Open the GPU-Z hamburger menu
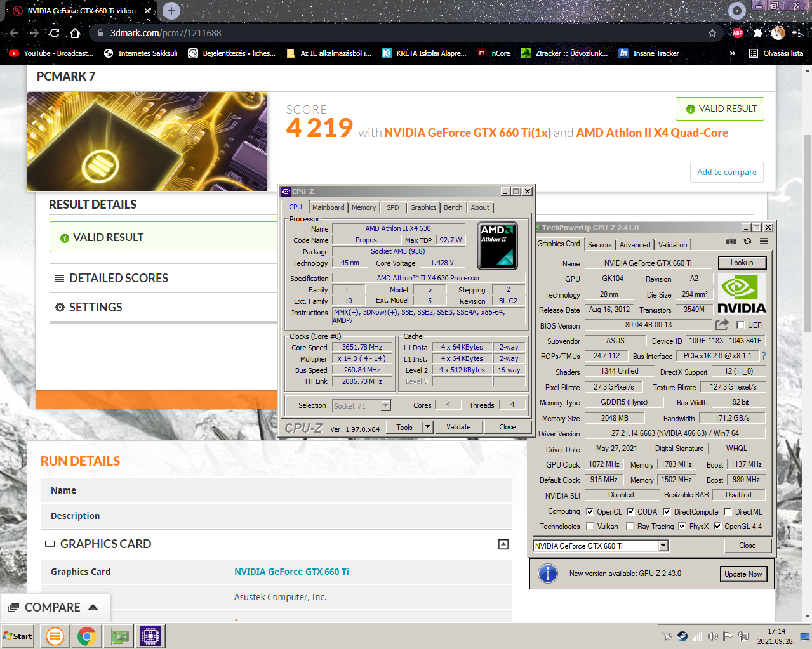Screen dimensions: 812x649 (764, 241)
